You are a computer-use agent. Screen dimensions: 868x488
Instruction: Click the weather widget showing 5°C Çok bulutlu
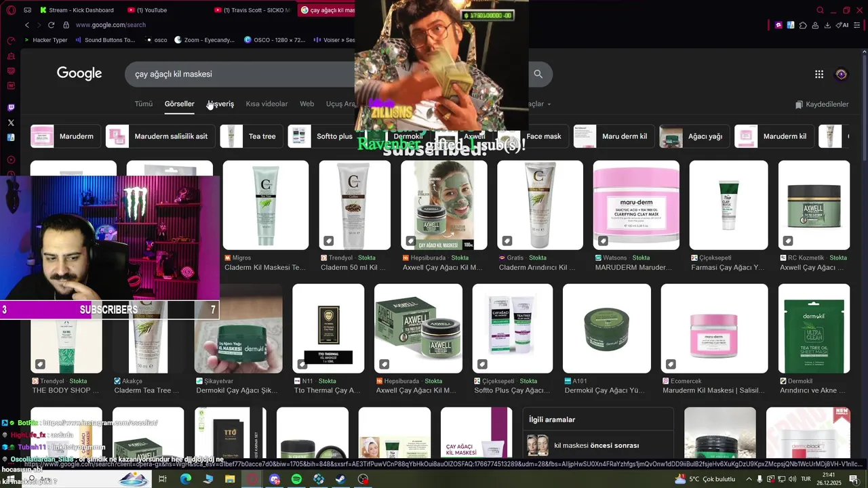click(x=705, y=479)
